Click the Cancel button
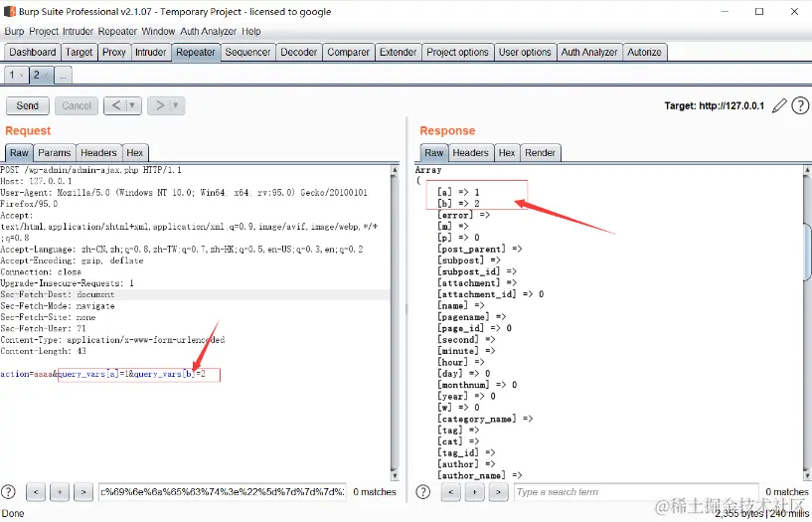812x522 pixels. (x=77, y=105)
